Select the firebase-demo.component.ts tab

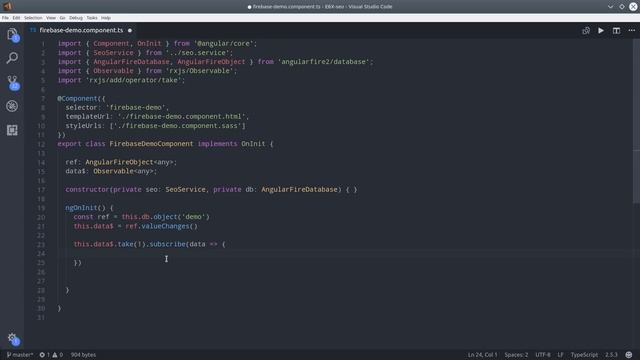click(81, 30)
